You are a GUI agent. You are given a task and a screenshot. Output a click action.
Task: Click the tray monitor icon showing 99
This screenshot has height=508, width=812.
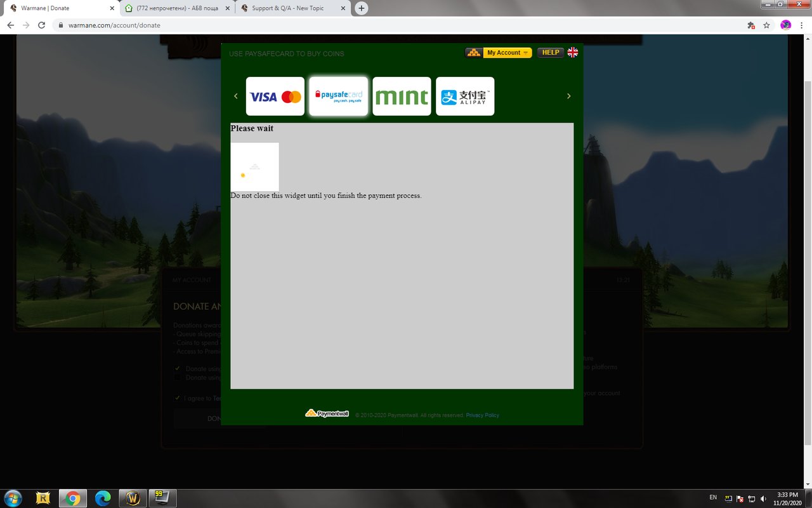pyautogui.click(x=729, y=498)
